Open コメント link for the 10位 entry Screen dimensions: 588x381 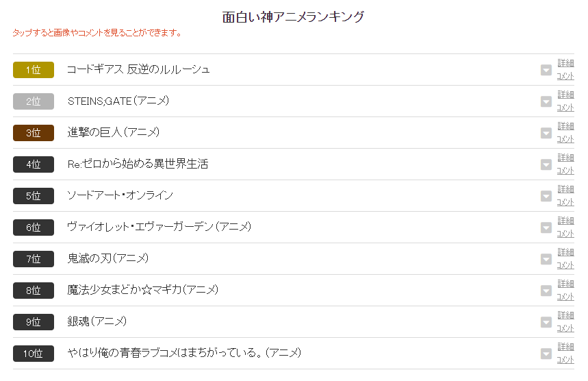pyautogui.click(x=565, y=360)
